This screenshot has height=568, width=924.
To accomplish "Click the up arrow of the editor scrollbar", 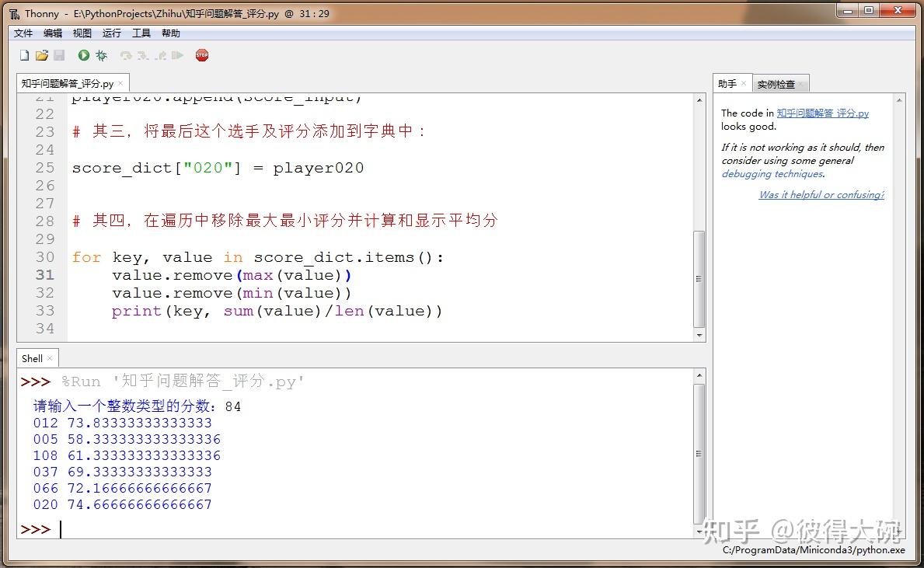I will [699, 99].
